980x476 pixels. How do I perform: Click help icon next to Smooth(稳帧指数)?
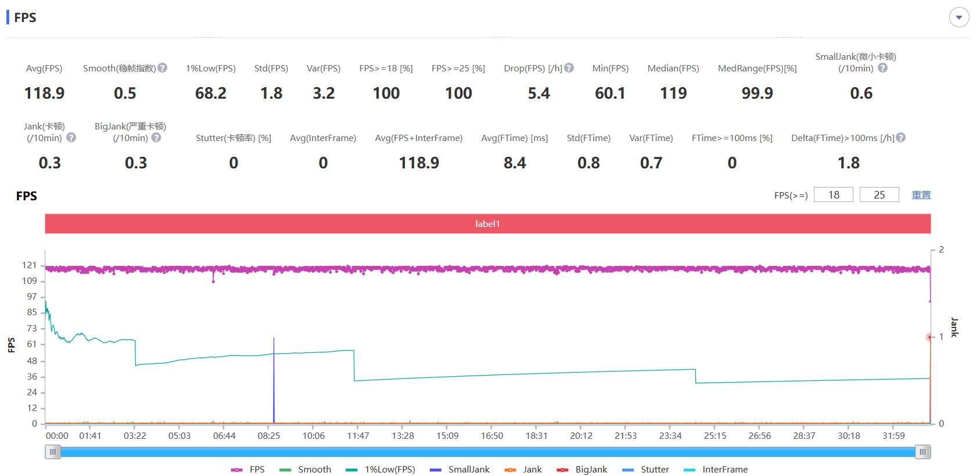tap(163, 68)
